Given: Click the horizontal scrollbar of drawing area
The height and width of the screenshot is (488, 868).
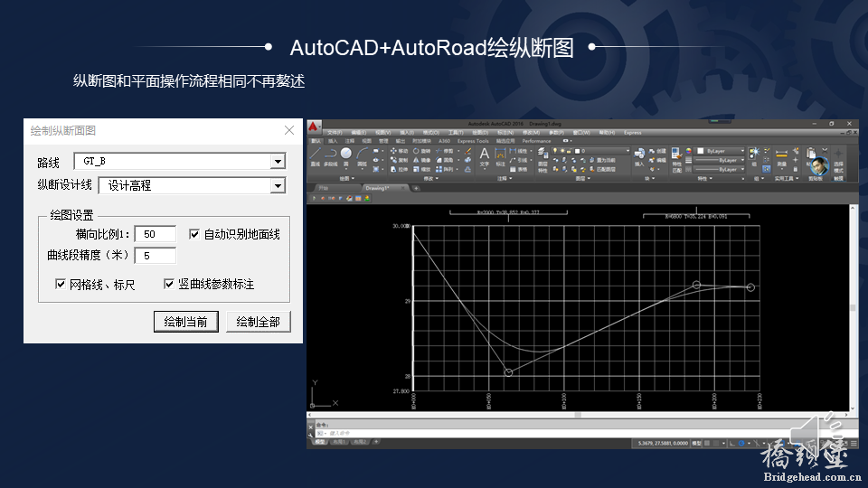Looking at the screenshot, I should pos(578,415).
